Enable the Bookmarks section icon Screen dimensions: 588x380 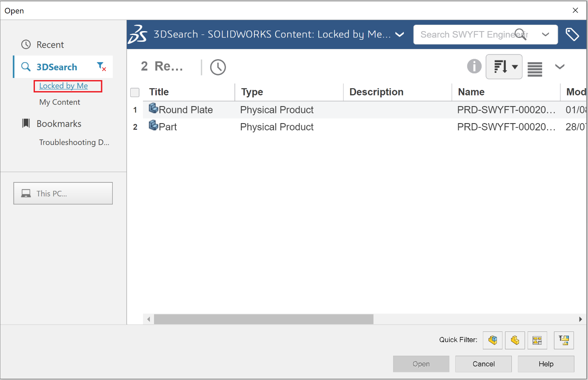point(26,124)
